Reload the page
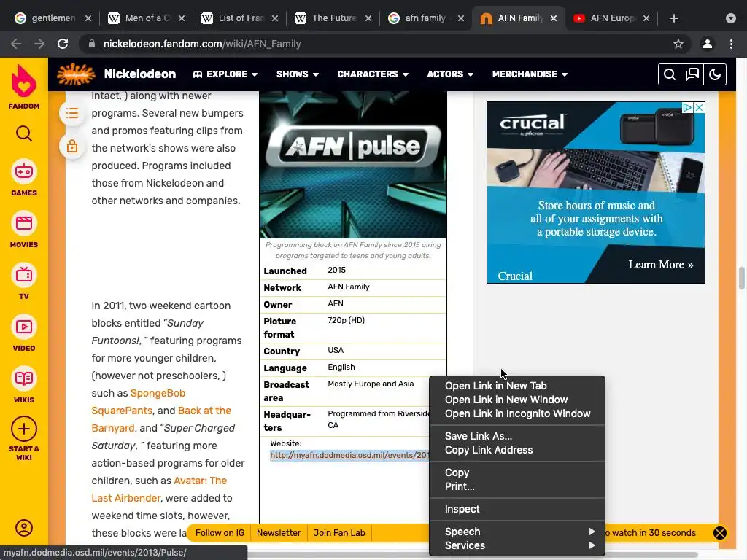The image size is (747, 560). pyautogui.click(x=63, y=44)
